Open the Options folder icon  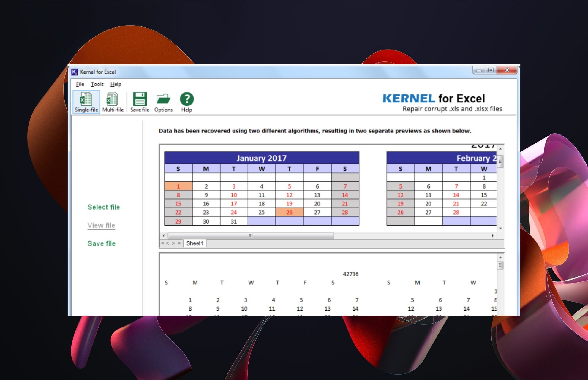(x=163, y=102)
